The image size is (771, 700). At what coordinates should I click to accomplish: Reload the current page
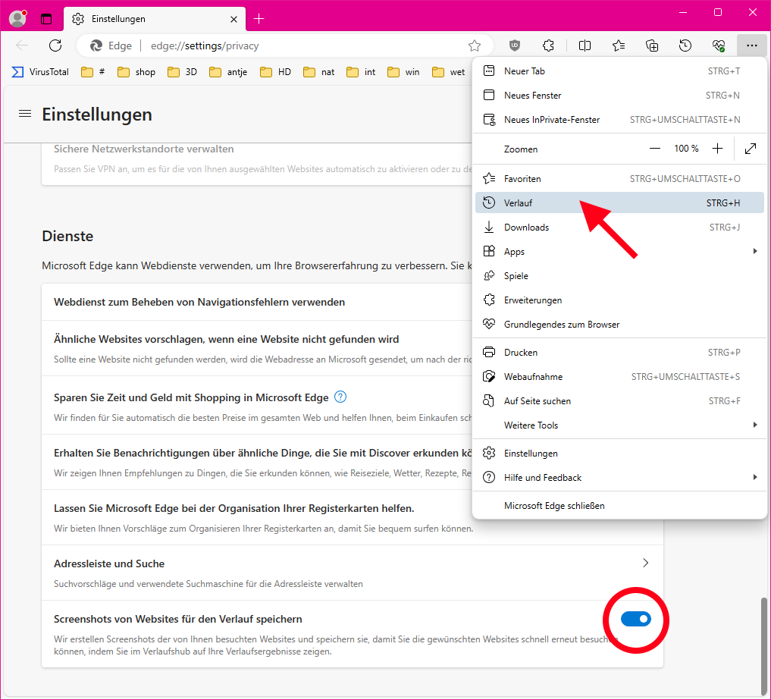click(x=55, y=46)
